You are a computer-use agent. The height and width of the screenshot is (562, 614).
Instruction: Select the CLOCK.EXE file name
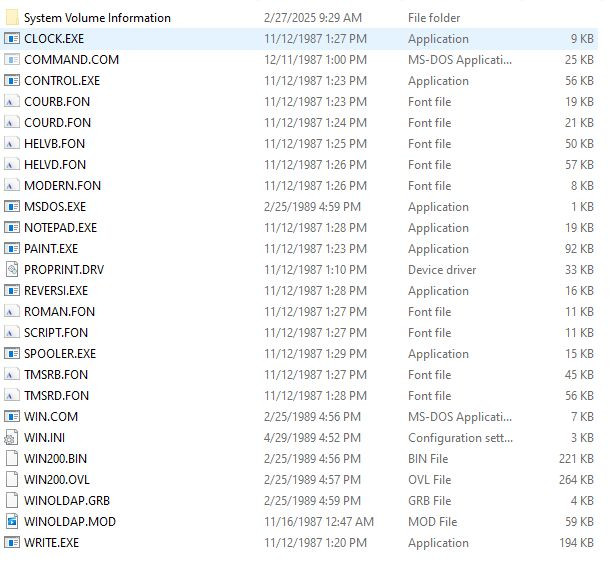click(x=54, y=39)
